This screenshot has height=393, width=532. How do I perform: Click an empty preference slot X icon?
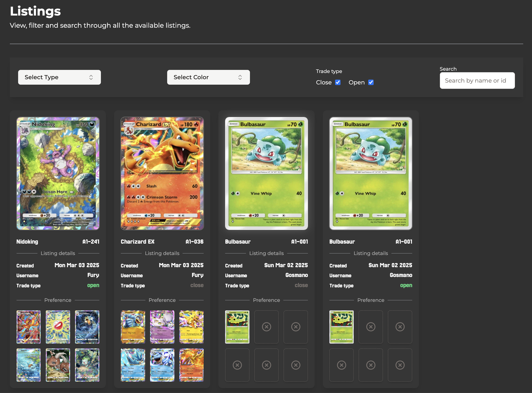[267, 327]
